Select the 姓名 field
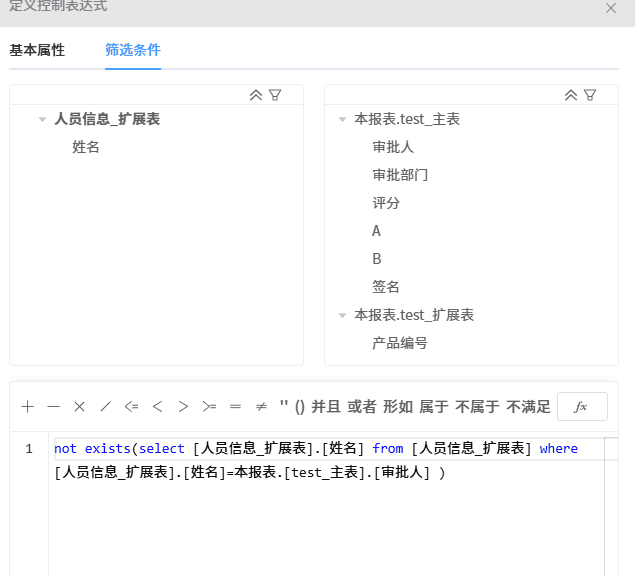635x576 pixels. (x=85, y=147)
